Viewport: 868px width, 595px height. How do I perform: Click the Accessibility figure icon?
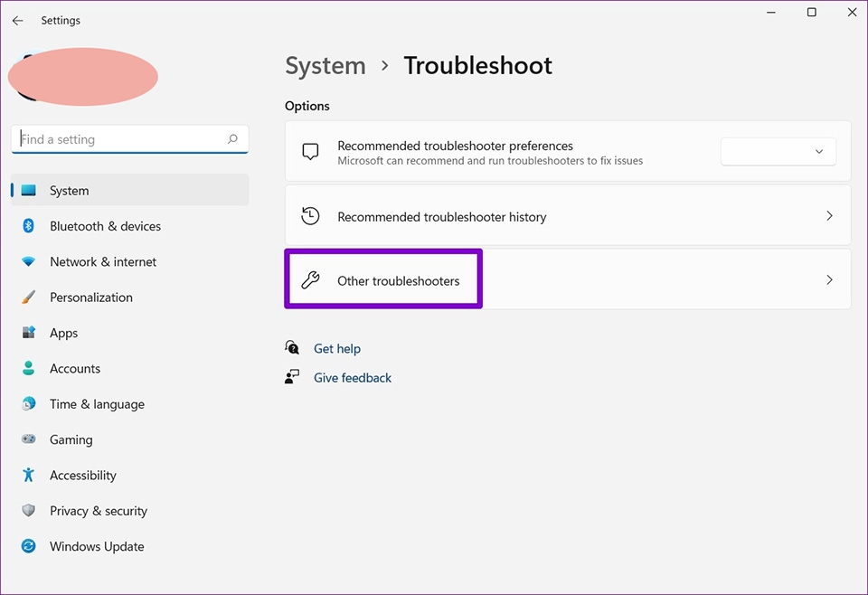point(28,475)
